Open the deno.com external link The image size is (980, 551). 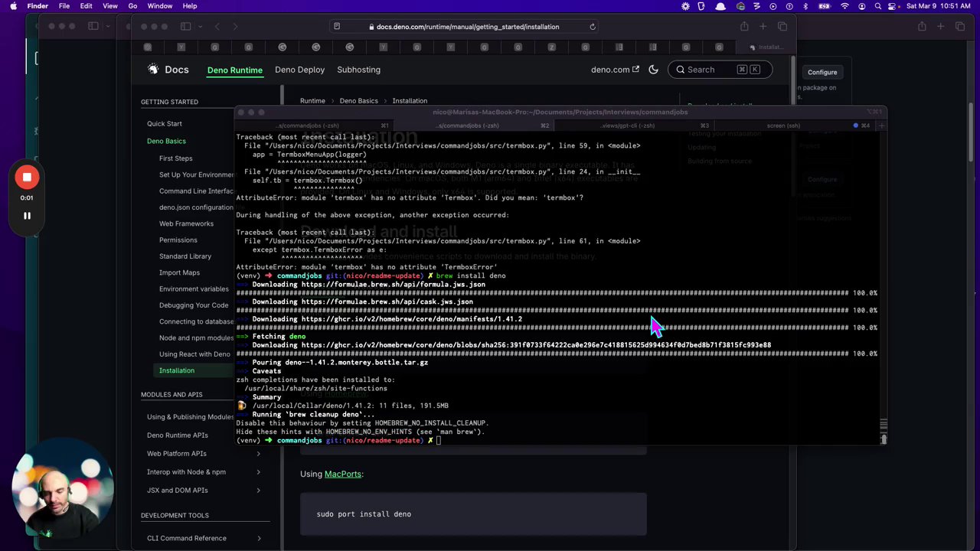615,70
